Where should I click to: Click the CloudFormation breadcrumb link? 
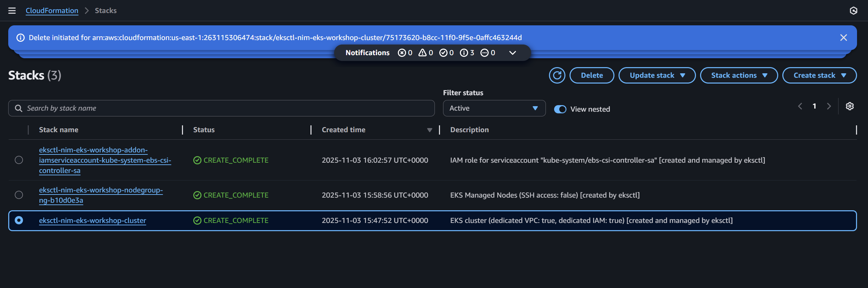[x=52, y=11]
